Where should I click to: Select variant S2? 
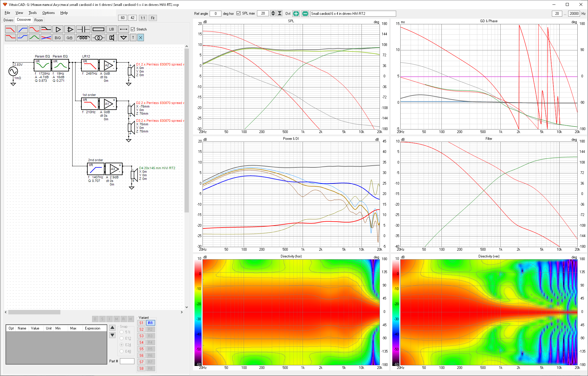click(x=142, y=329)
